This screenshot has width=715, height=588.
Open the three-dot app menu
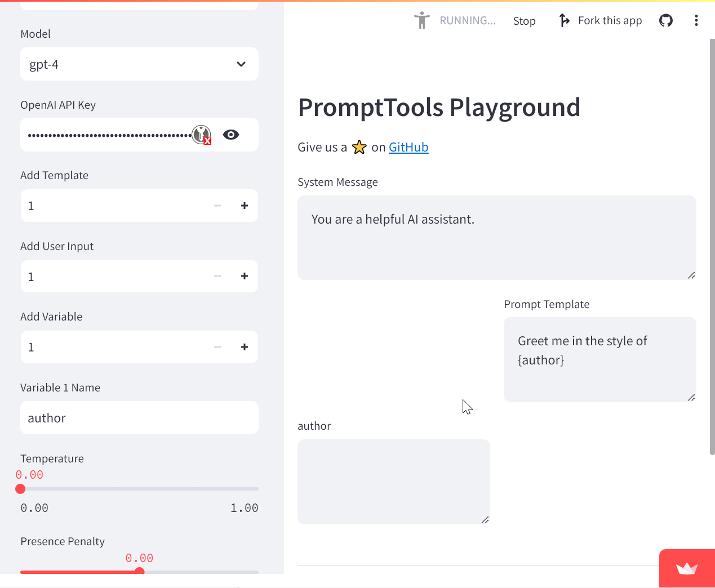696,21
